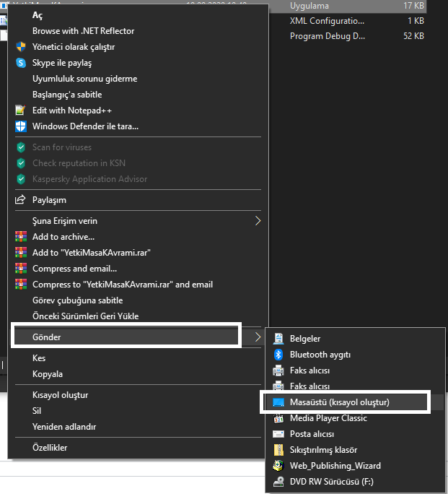This screenshot has height=494, width=448.
Task: Click the mail icon beside Posta alıcısı
Action: click(x=278, y=434)
